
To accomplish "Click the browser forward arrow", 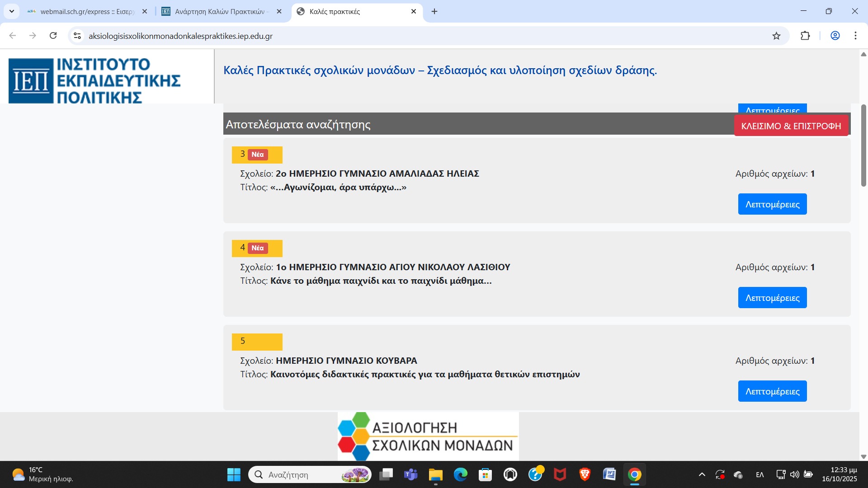I will tap(33, 36).
